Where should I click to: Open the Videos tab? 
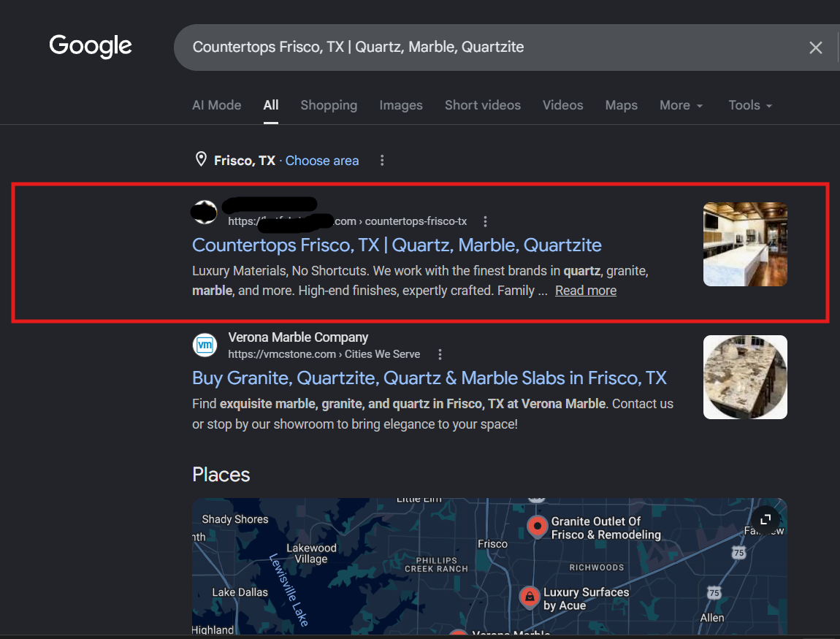pyautogui.click(x=562, y=105)
